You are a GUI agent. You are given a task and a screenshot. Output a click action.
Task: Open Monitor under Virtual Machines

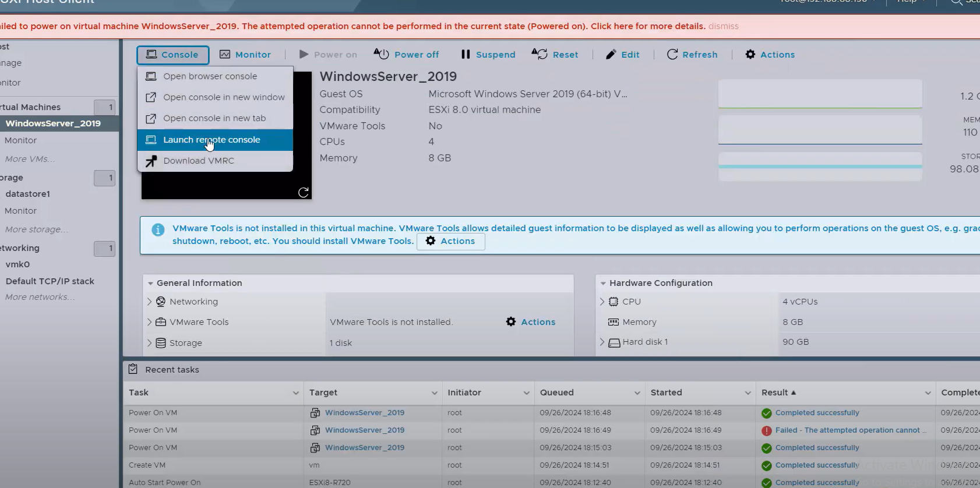pos(20,140)
